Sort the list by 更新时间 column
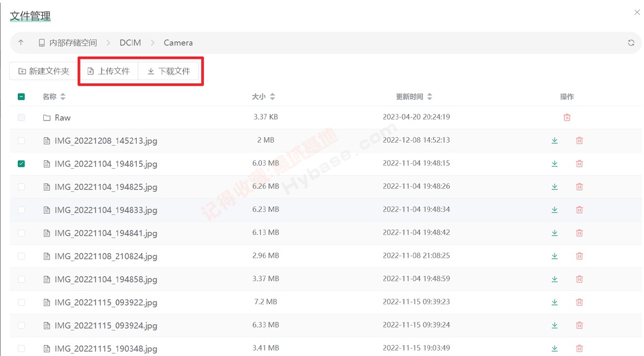644x356 pixels. [x=412, y=96]
